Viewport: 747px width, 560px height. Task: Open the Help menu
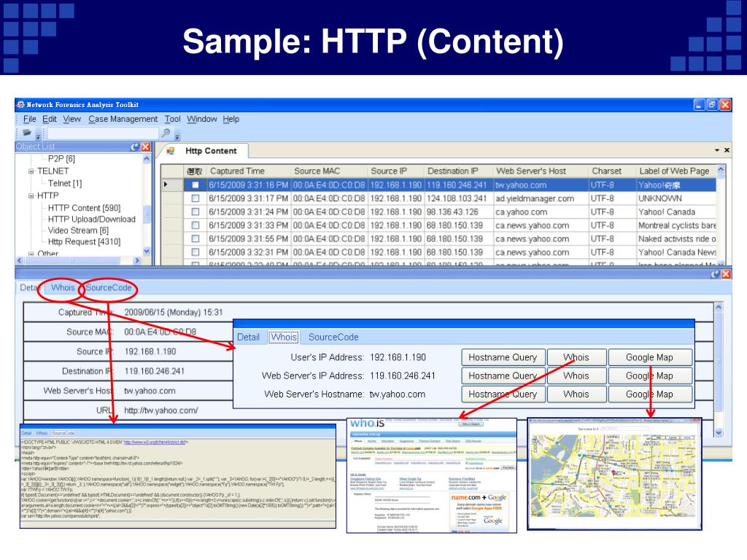231,119
